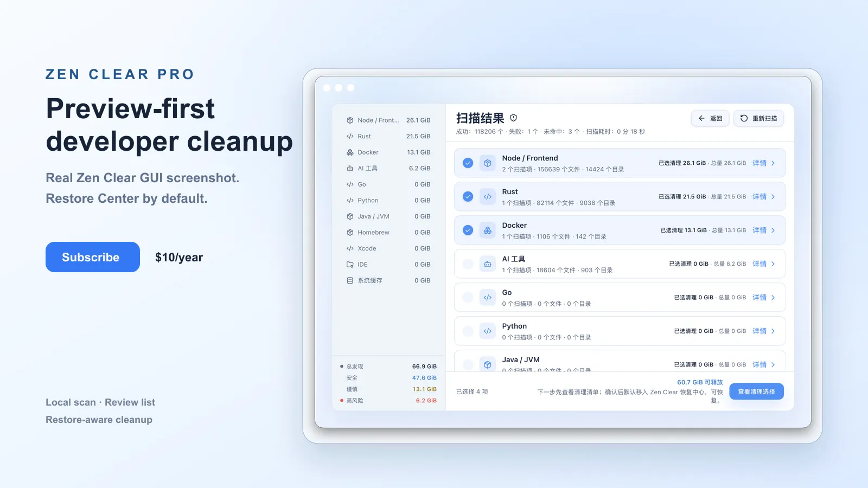Check the Python cleanup checkbox
The height and width of the screenshot is (488, 868).
pos(468,331)
